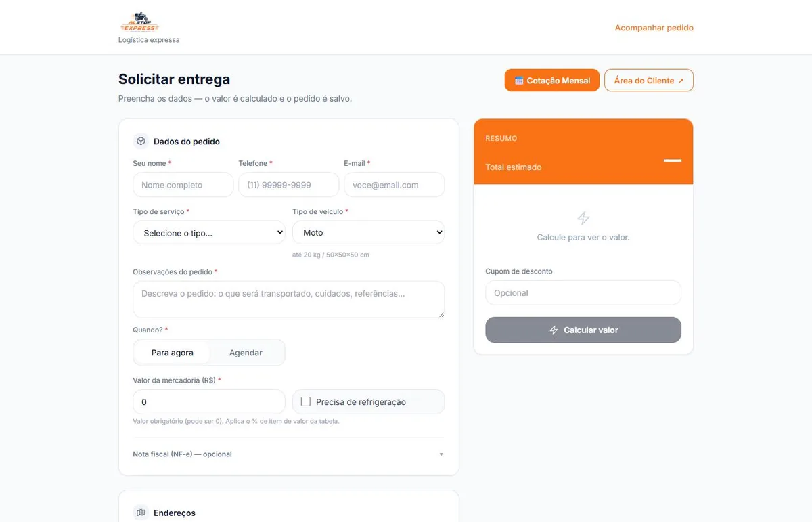812x522 pixels.
Task: Click the Cotação Mensal button
Action: (552, 81)
